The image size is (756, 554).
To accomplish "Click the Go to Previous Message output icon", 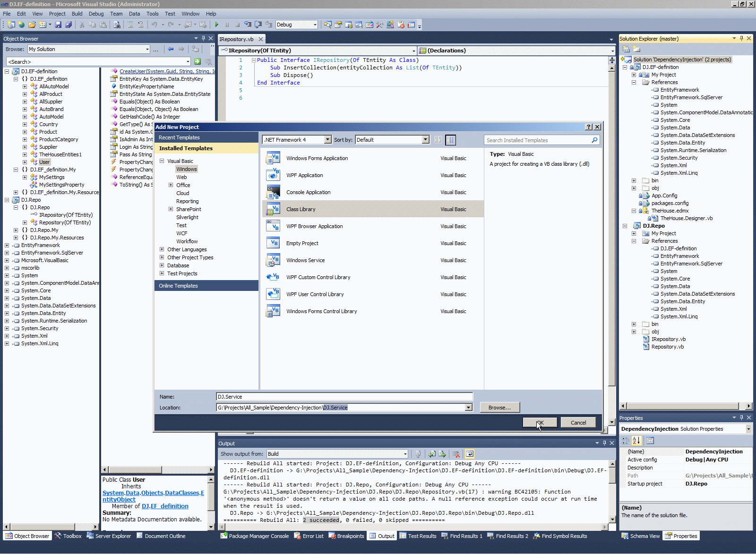I will (432, 454).
